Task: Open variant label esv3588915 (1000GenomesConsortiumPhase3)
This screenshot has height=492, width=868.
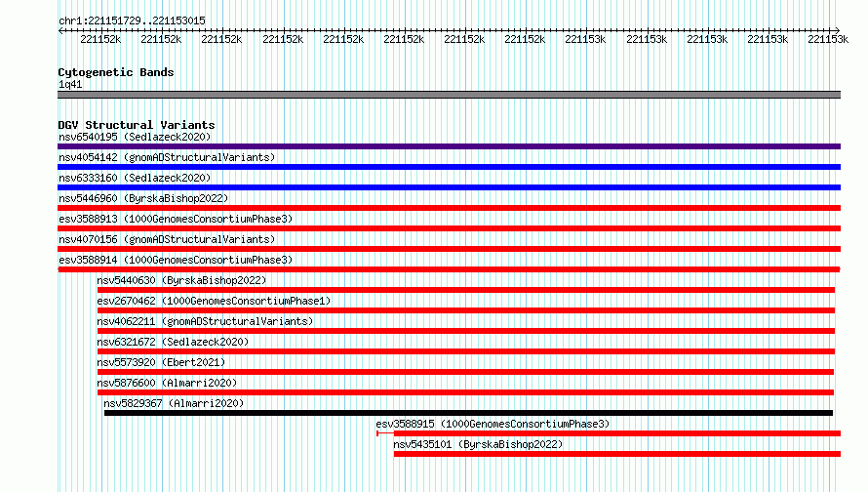Action: 493,424
